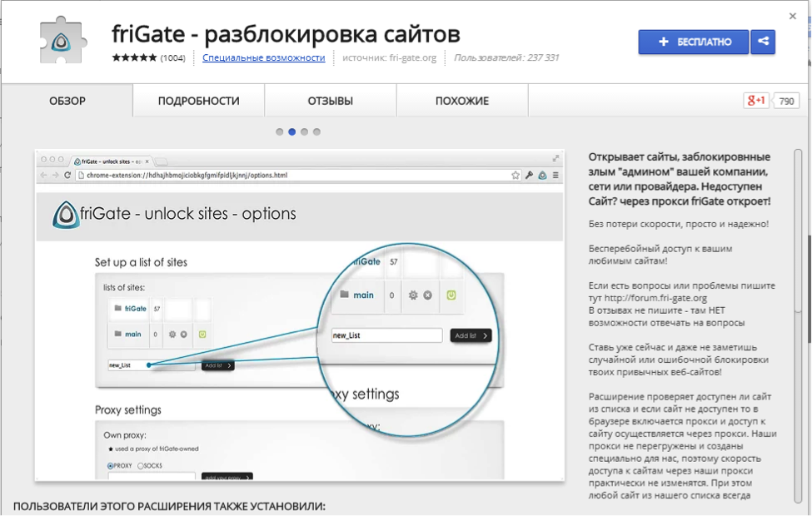Click the small new_List input field
The width and height of the screenshot is (812, 516).
(x=152, y=365)
